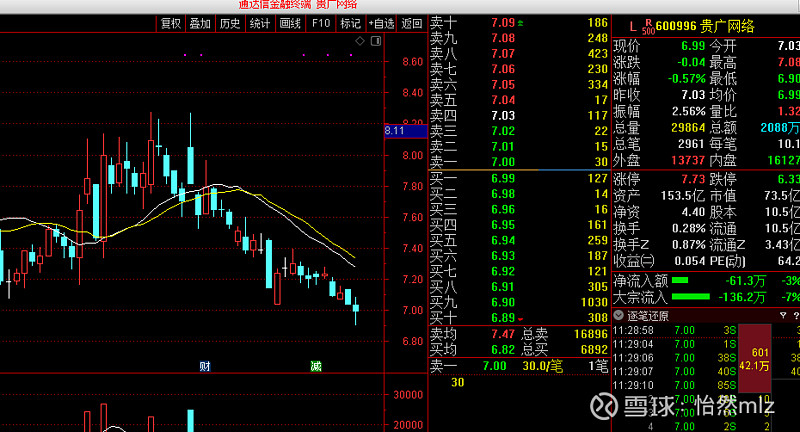
Task: Click the 8.11 price label on the axis
Action: coord(394,130)
